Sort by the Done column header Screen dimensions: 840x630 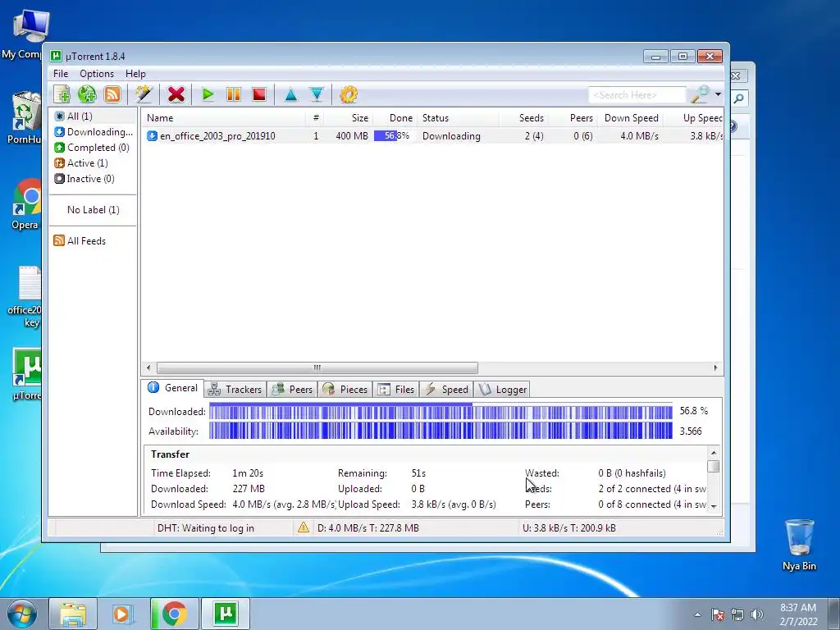[x=395, y=118]
